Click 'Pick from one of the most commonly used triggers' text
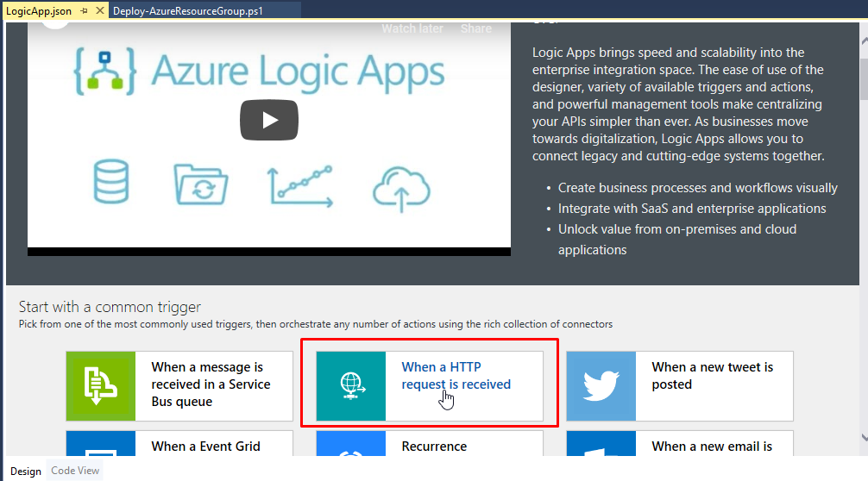868x481 pixels. click(x=135, y=324)
